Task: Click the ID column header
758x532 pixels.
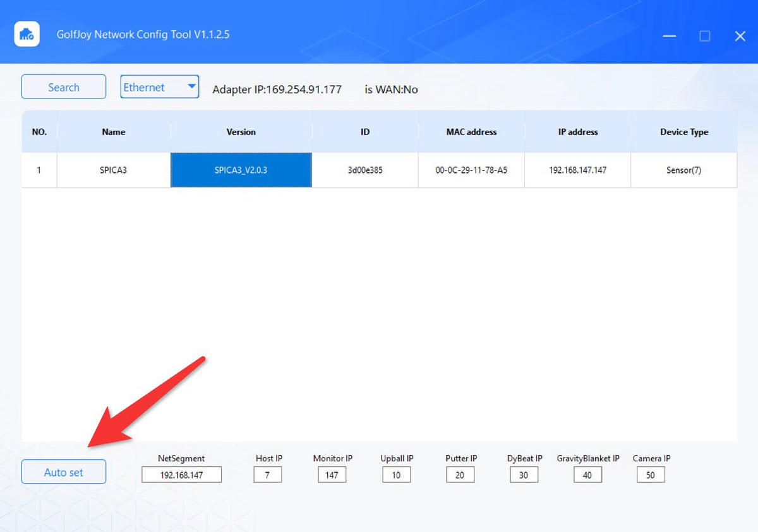Action: pos(365,132)
